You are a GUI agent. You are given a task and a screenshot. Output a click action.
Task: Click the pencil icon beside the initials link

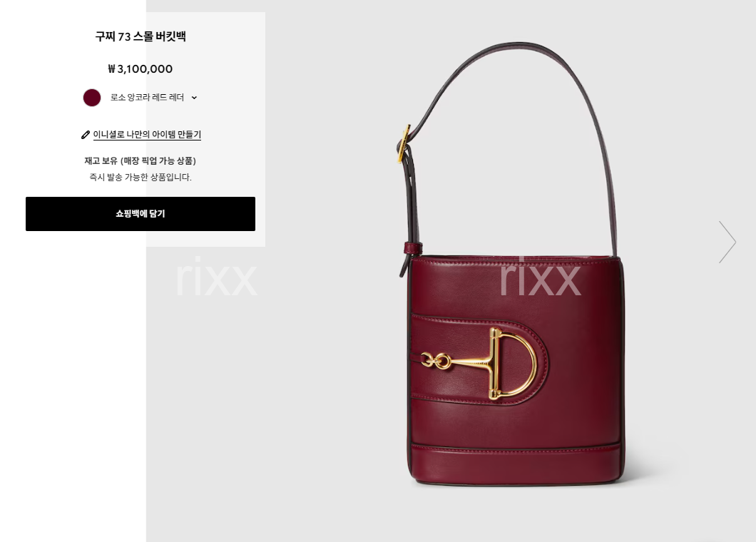point(86,135)
